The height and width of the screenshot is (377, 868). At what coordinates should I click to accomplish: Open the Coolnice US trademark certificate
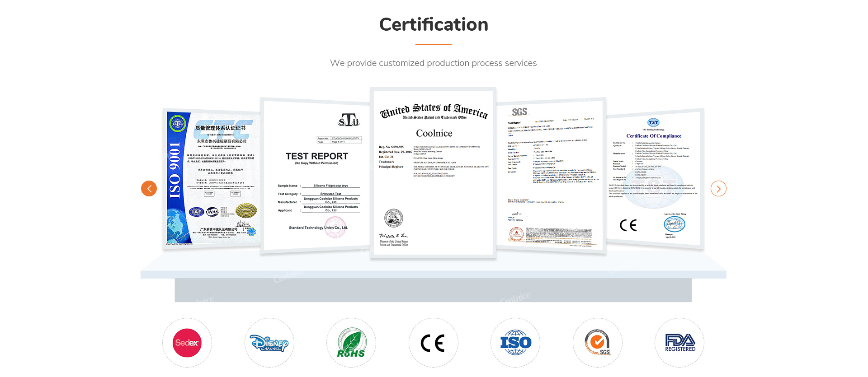tap(433, 174)
